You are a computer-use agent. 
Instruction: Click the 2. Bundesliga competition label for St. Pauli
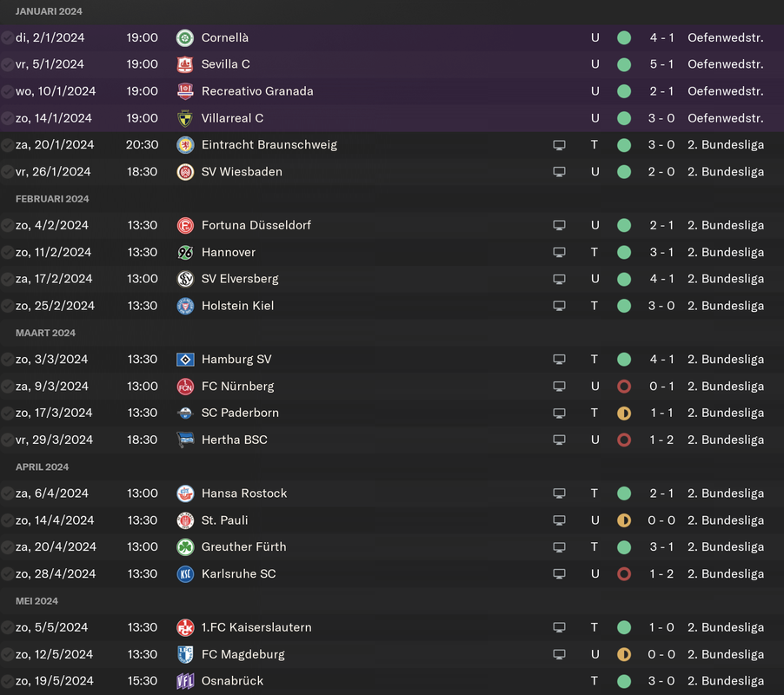tap(726, 520)
